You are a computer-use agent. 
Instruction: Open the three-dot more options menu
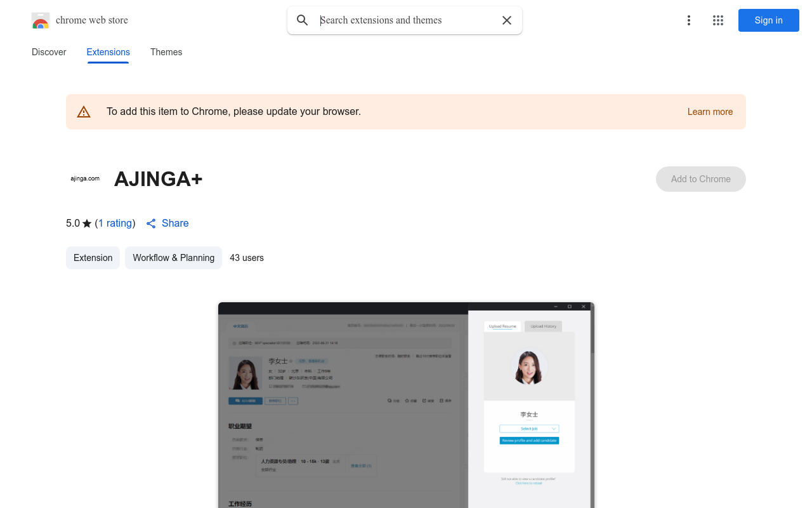pos(688,20)
